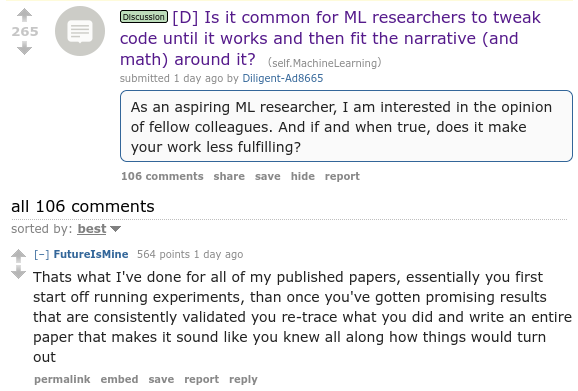Open the post title link
The image size is (578, 391).
[x=330, y=38]
